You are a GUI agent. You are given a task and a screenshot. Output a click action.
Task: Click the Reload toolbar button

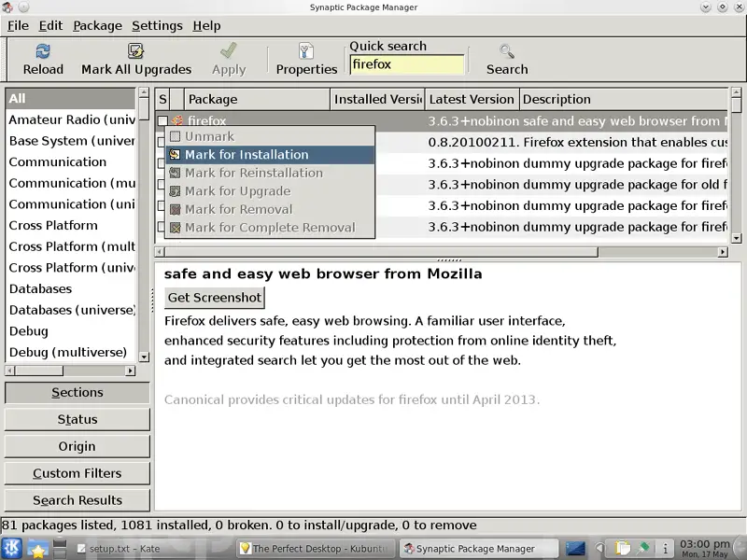43,59
